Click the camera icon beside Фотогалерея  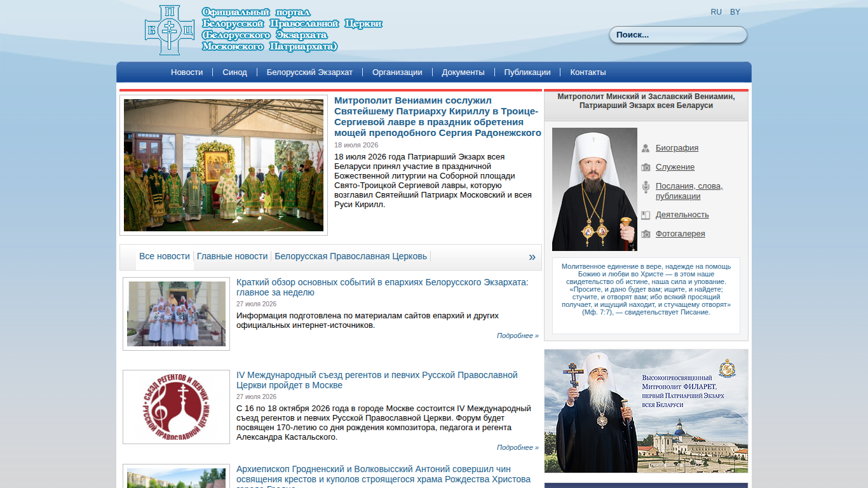pyautogui.click(x=646, y=234)
